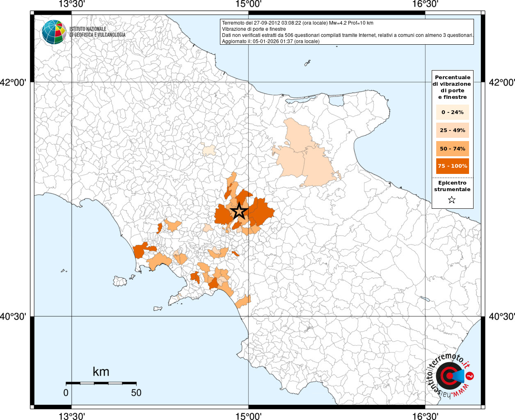Click the bottom 13°30' longitude label
Viewport: 515px width, 420px height.
[72, 416]
